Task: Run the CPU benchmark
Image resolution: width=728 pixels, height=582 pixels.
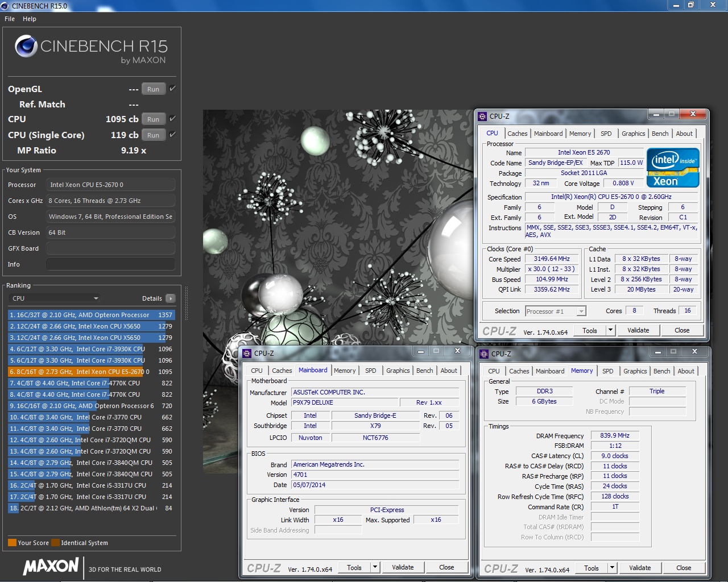Action: (x=153, y=119)
